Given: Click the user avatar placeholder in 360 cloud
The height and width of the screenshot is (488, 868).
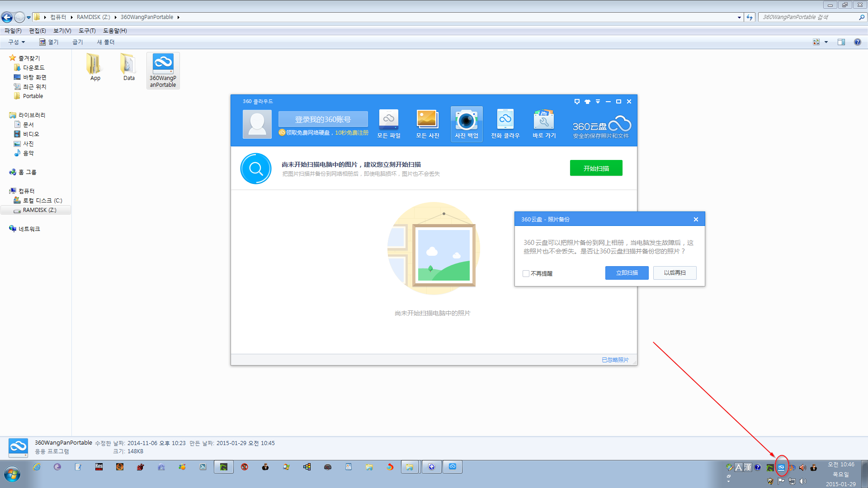Looking at the screenshot, I should click(x=257, y=124).
